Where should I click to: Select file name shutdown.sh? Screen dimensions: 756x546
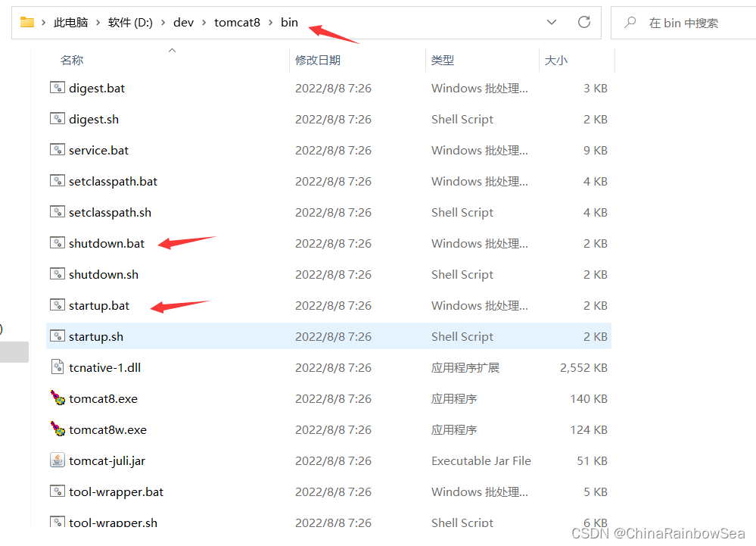click(103, 274)
